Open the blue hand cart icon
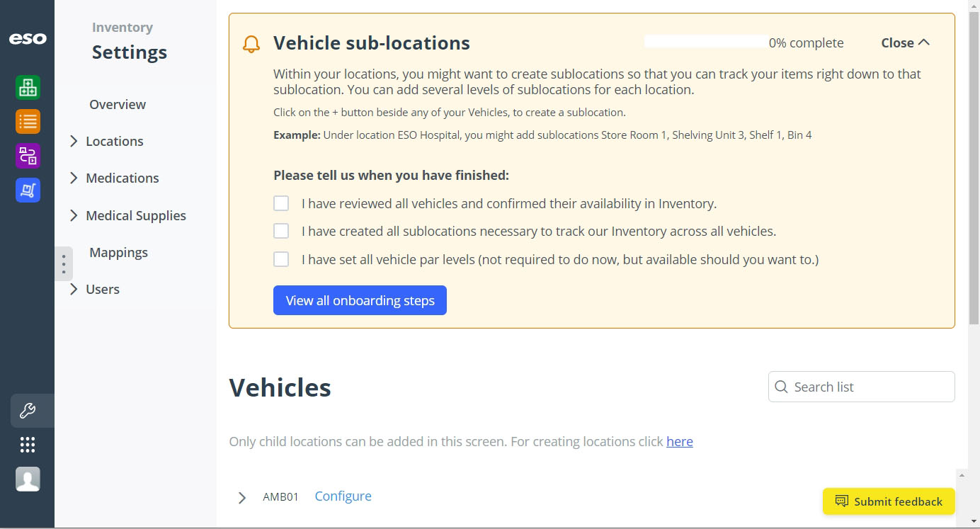Image resolution: width=980 pixels, height=529 pixels. pos(28,190)
